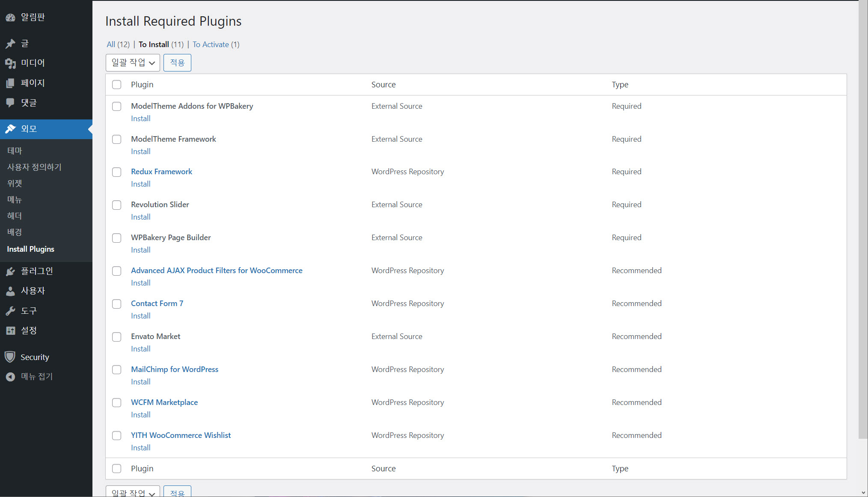Toggle the select-all checkbox in table header
Screen dimensions: 868x497
(x=116, y=85)
